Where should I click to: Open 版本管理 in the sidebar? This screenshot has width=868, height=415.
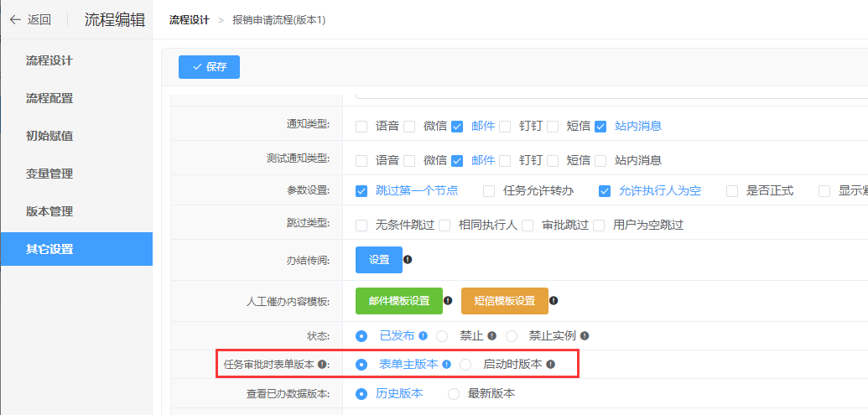49,211
